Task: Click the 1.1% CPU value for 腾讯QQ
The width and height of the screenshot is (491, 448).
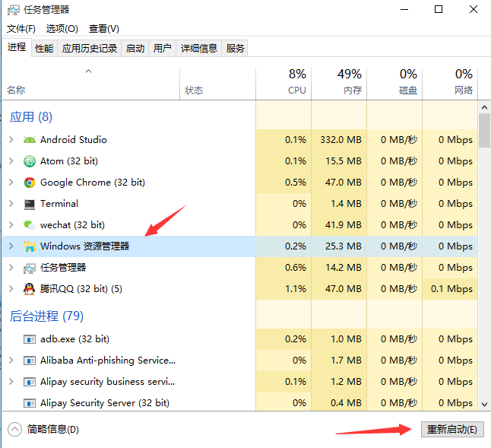Action: click(296, 289)
